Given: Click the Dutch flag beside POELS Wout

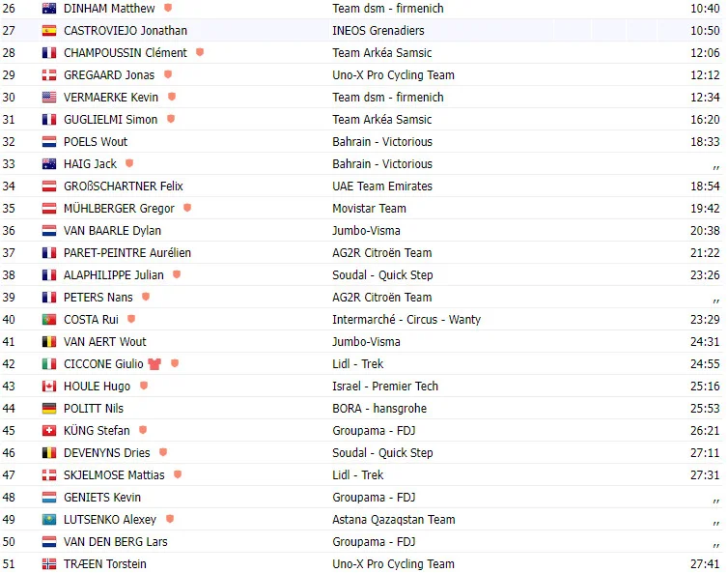Looking at the screenshot, I should [48, 142].
